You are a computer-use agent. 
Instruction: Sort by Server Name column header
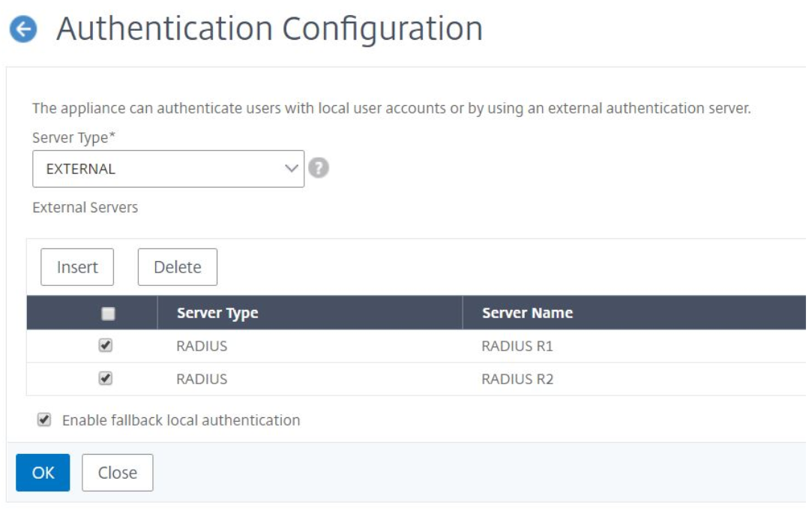(527, 313)
